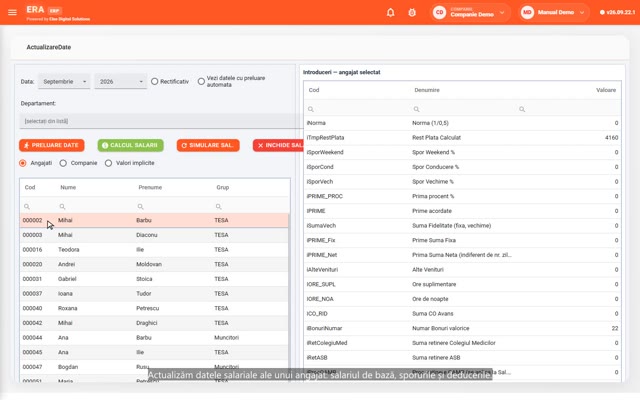Click the INCHIDE SAL. button
640x400 pixels.
(x=278, y=145)
